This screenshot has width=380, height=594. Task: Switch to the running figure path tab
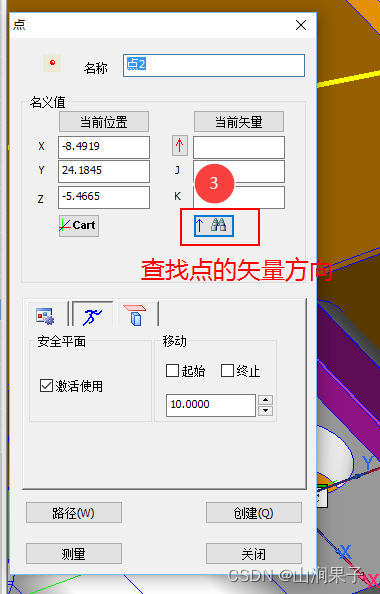coord(92,314)
